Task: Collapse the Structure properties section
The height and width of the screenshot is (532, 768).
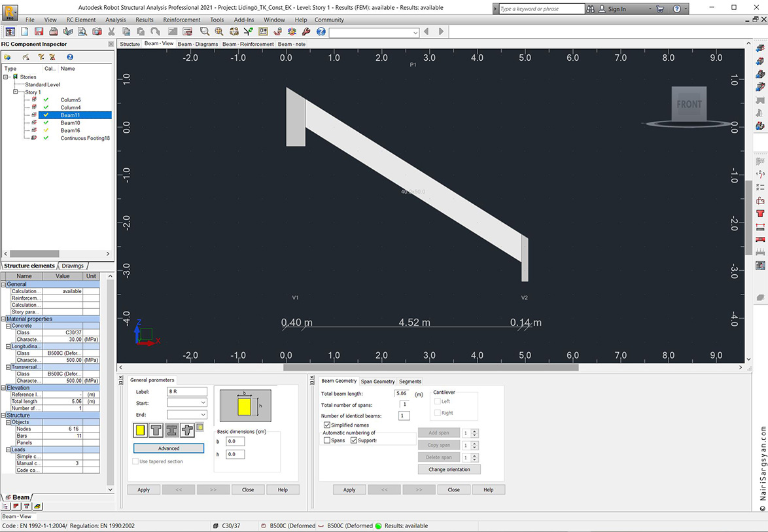Action: pos(3,415)
